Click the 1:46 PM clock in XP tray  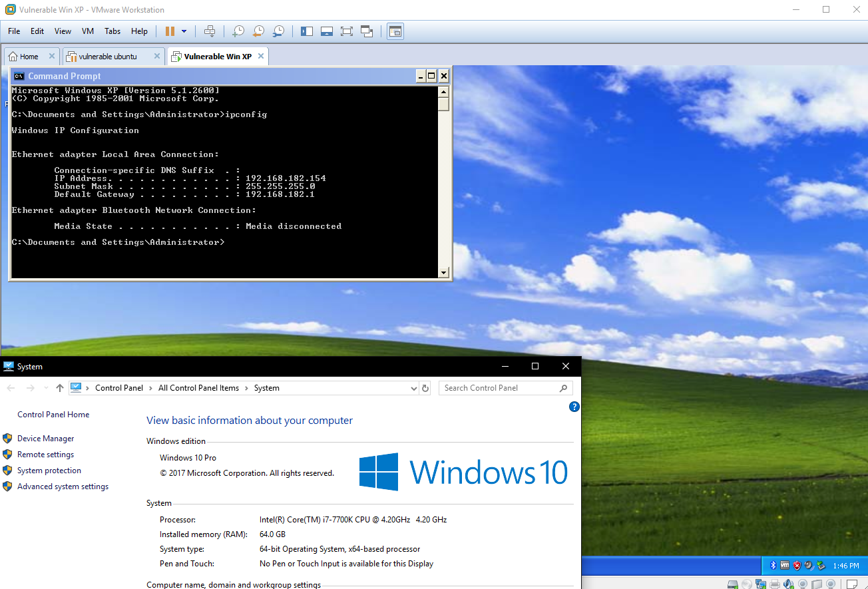[846, 566]
